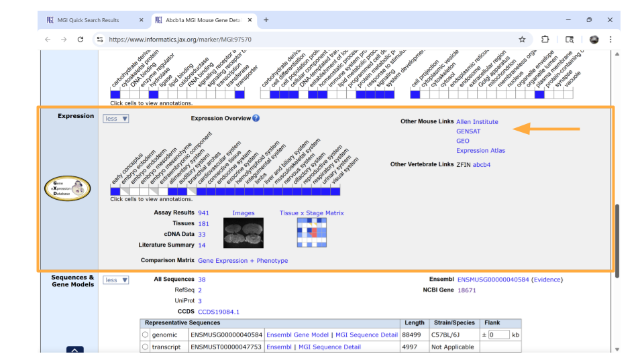Select the Abcb1a MGI Mouse Gene Detail tab
Viewport: 644px width, 362px height.
pyautogui.click(x=203, y=20)
